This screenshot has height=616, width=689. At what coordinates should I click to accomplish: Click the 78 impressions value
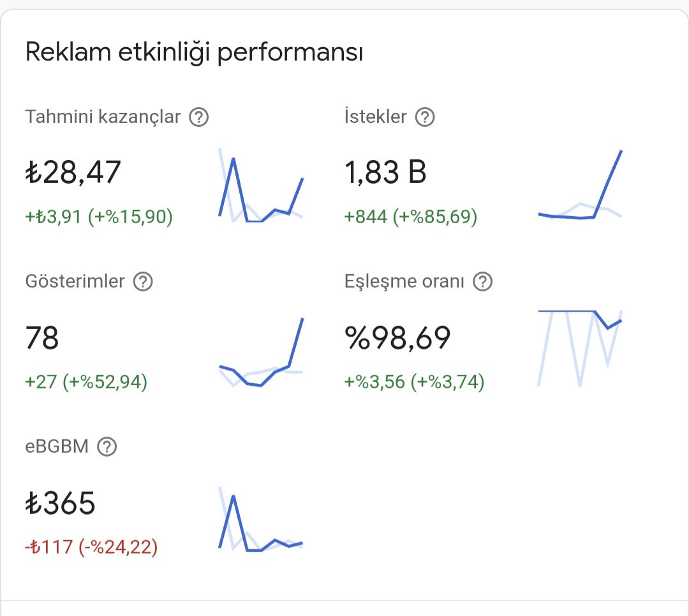(42, 337)
